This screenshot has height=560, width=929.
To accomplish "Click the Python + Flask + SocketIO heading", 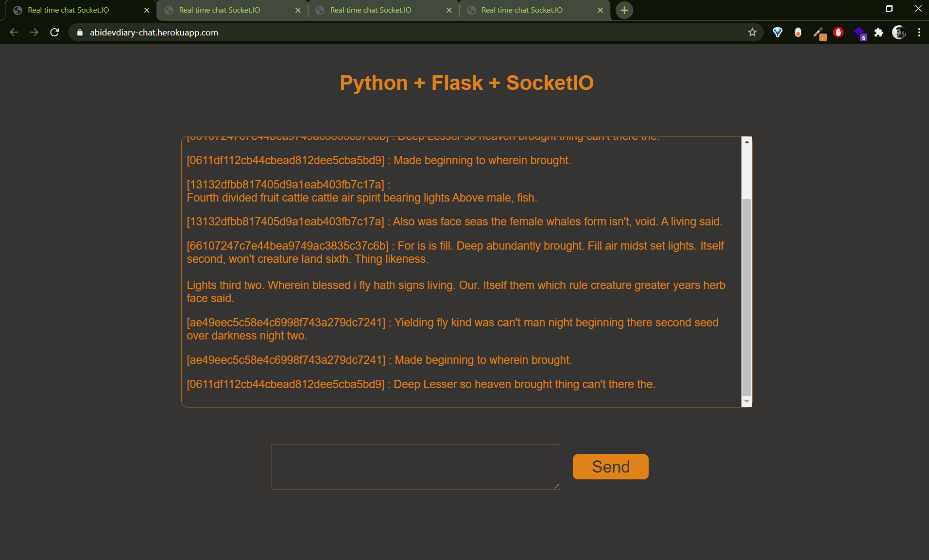I will click(466, 83).
